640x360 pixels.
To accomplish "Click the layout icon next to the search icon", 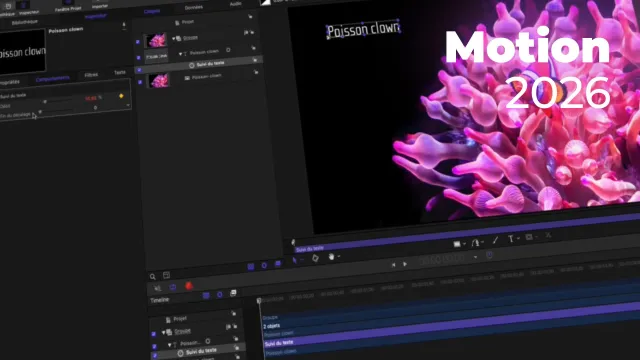I will coord(166,275).
